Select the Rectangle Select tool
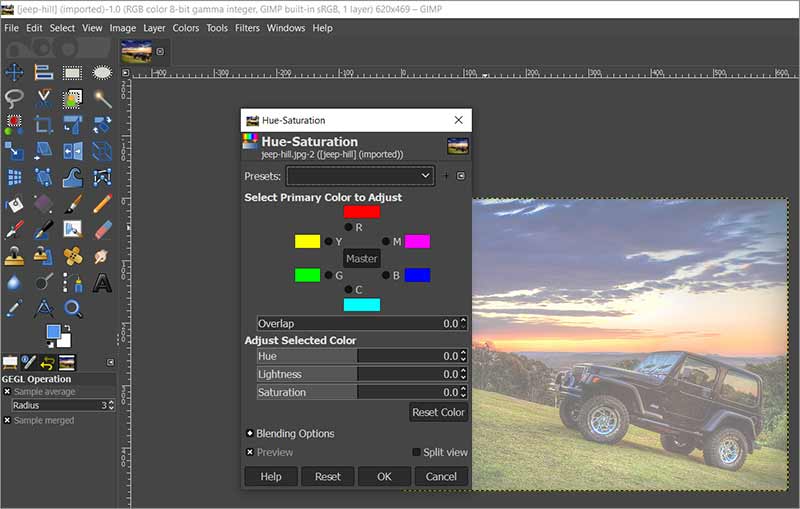800x509 pixels. pyautogui.click(x=72, y=72)
